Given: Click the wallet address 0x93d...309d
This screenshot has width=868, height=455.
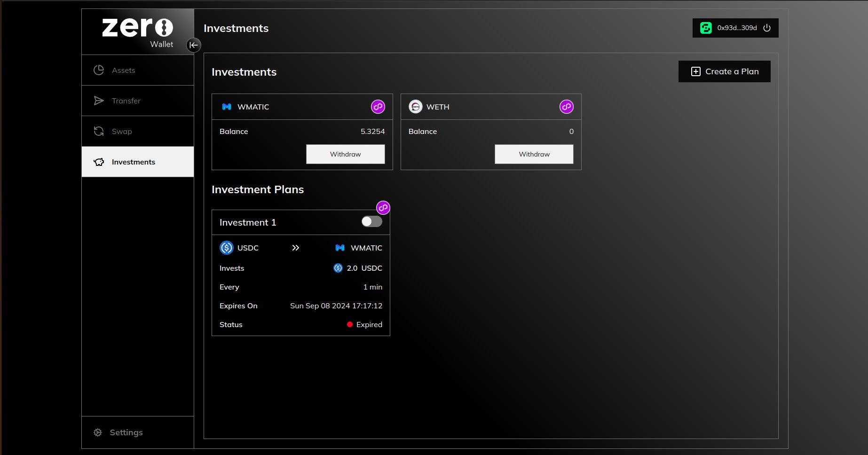Looking at the screenshot, I should pyautogui.click(x=737, y=28).
